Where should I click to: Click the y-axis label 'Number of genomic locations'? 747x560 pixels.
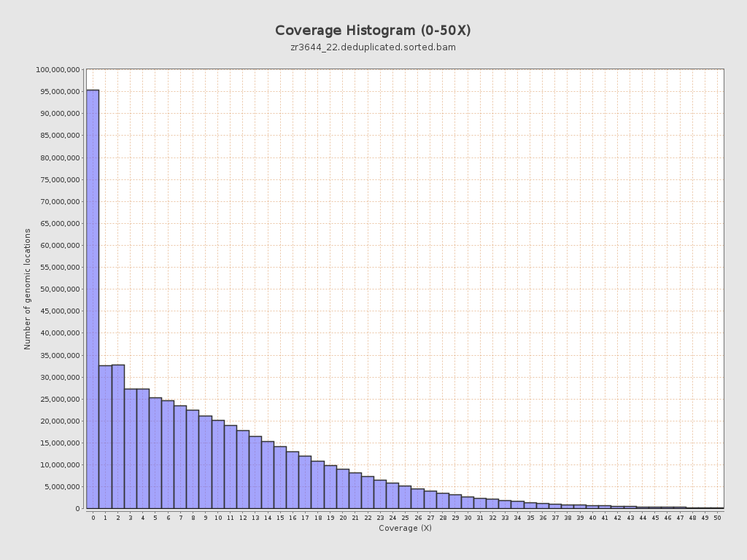pos(27,289)
